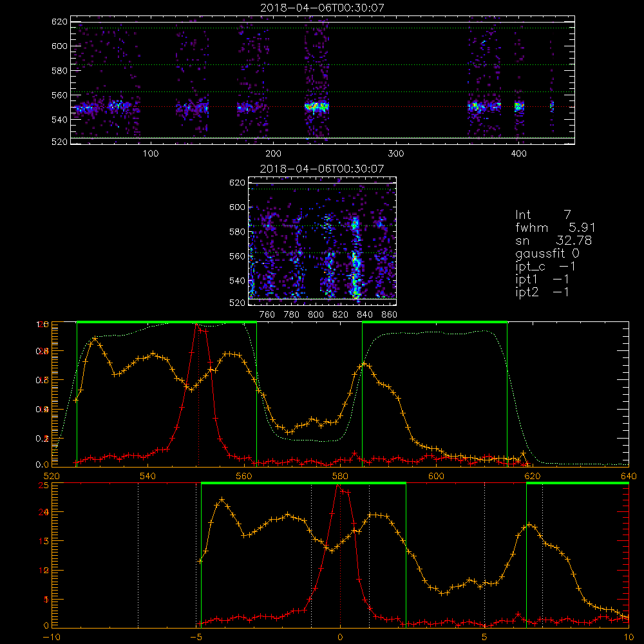Click the brightest emission blob near x=235 in top spectrogram

[x=317, y=107]
